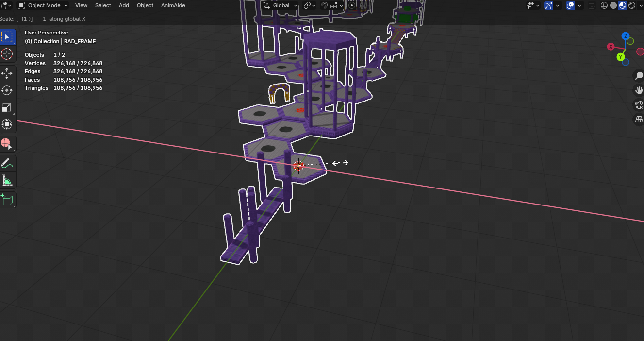Open the Global transform orientation dropdown

point(281,6)
